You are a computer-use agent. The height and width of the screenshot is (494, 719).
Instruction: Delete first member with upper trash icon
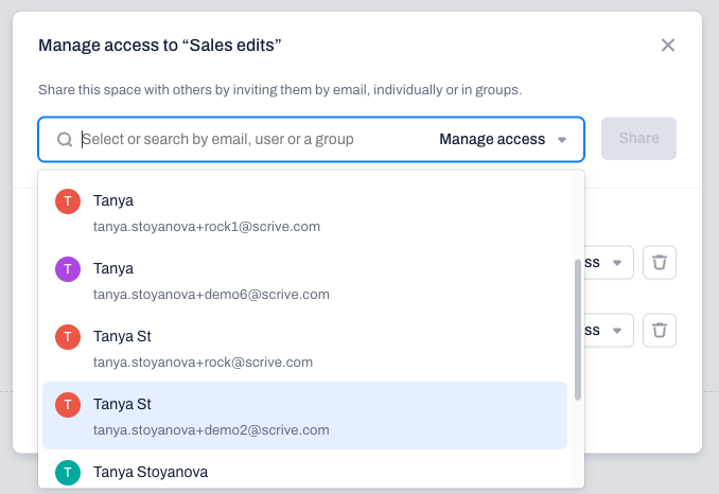[659, 263]
